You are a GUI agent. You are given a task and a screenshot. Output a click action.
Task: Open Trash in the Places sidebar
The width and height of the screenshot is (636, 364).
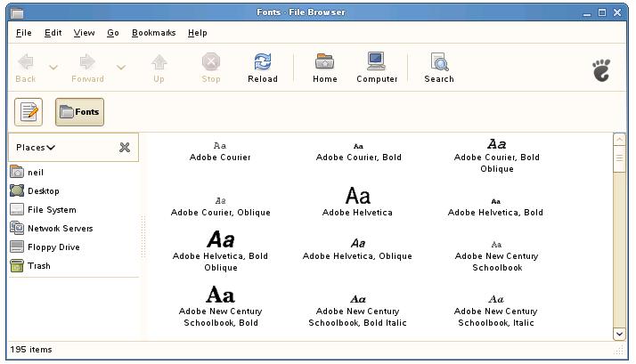coord(39,266)
